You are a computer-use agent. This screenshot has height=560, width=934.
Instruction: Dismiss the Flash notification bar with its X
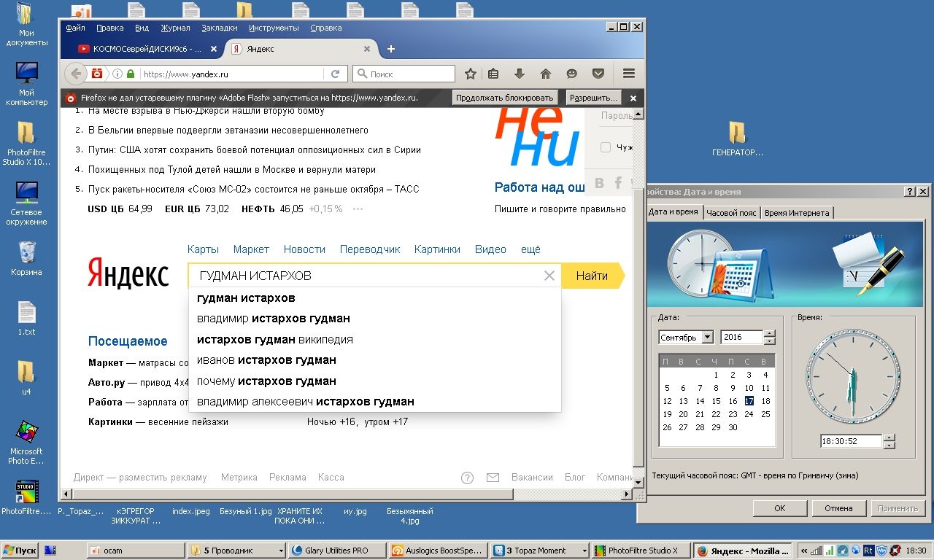[633, 98]
